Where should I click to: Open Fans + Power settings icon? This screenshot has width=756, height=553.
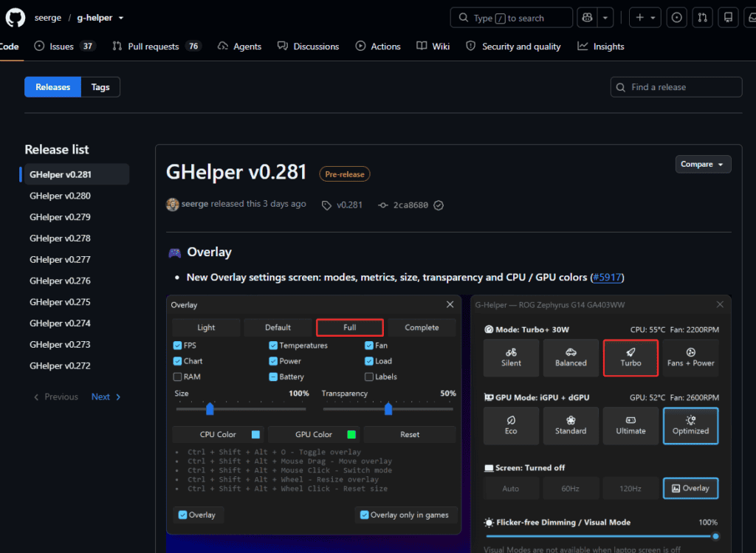pos(691,352)
